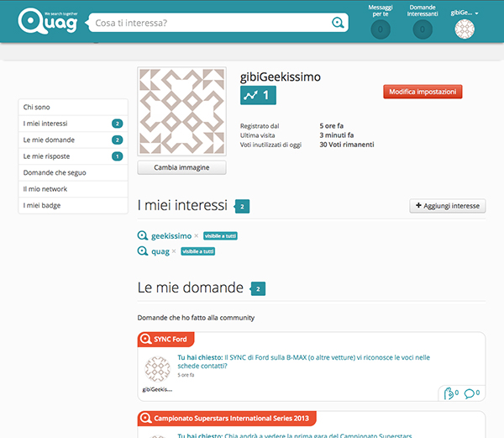Open the quag interest link
The height and width of the screenshot is (438, 504).
[x=160, y=251]
